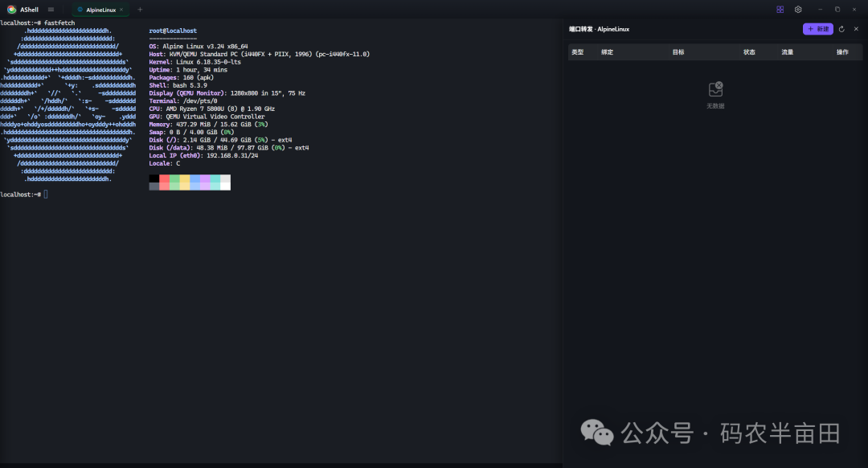Click the 操作 column header
868x468 pixels.
coord(842,52)
